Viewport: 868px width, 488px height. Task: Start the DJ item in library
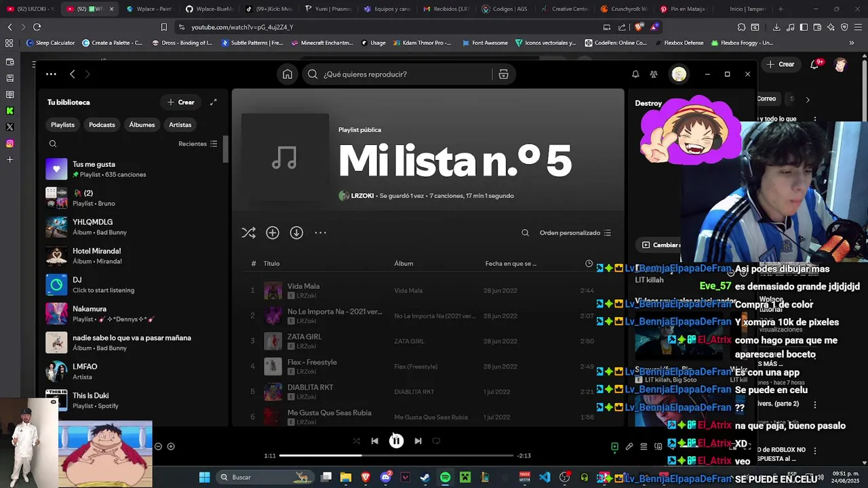133,285
